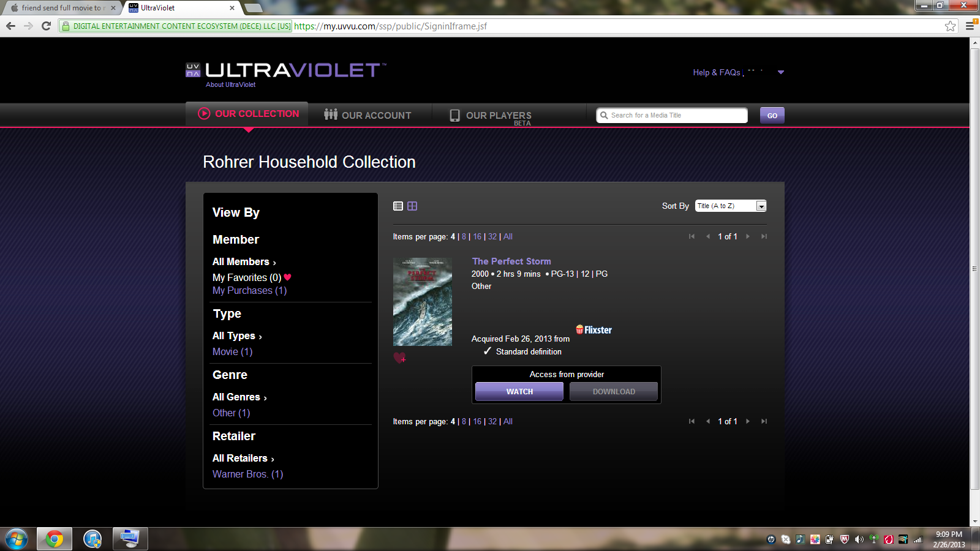Add The Perfect Storm to favorites heart
The image size is (980, 551).
(x=399, y=358)
